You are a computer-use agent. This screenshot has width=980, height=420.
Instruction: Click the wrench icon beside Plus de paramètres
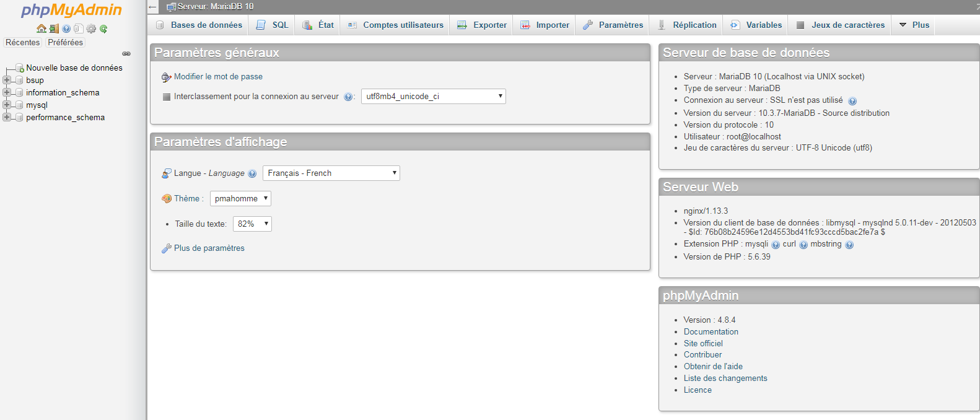166,248
